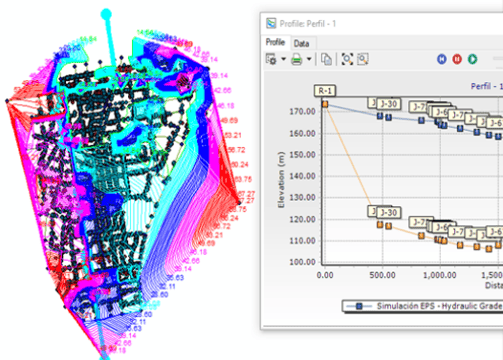Click the 0.00 distance axis value

pos(325,275)
